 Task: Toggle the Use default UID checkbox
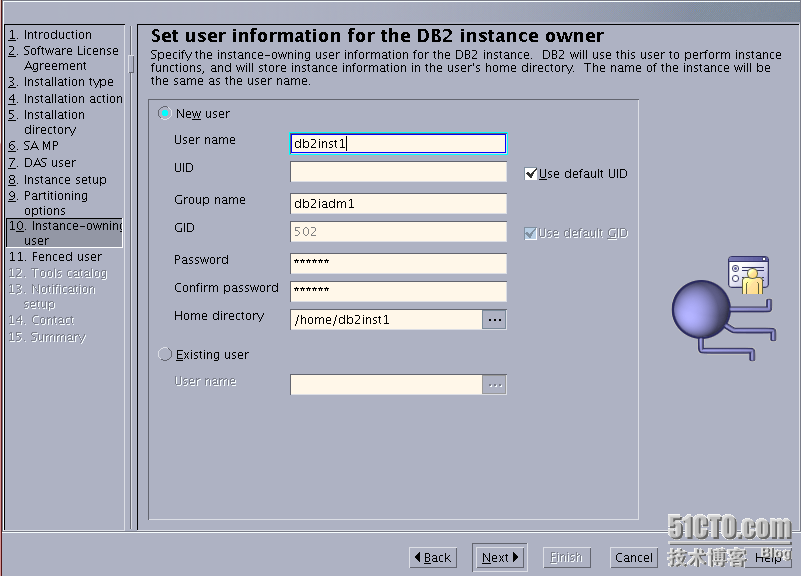click(531, 174)
